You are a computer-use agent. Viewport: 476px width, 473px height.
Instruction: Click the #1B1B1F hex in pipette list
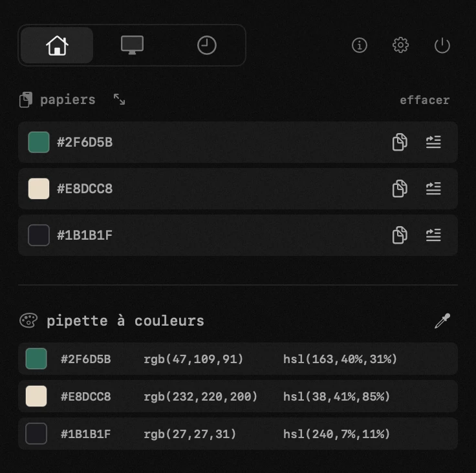point(85,434)
